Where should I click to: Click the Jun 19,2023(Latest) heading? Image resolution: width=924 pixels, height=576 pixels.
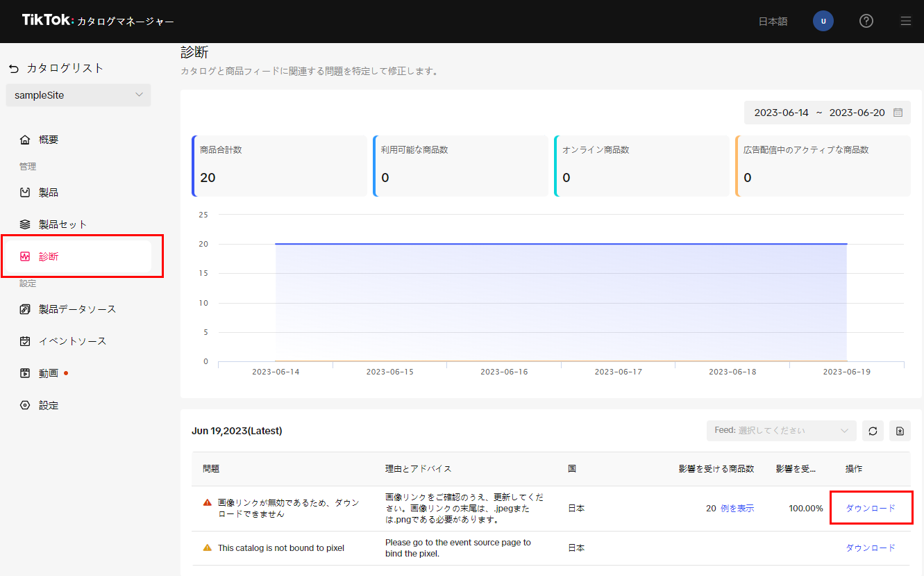[237, 431]
